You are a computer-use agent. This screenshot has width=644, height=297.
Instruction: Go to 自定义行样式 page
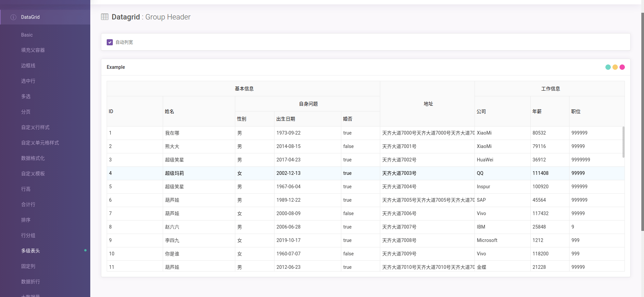[x=35, y=127]
